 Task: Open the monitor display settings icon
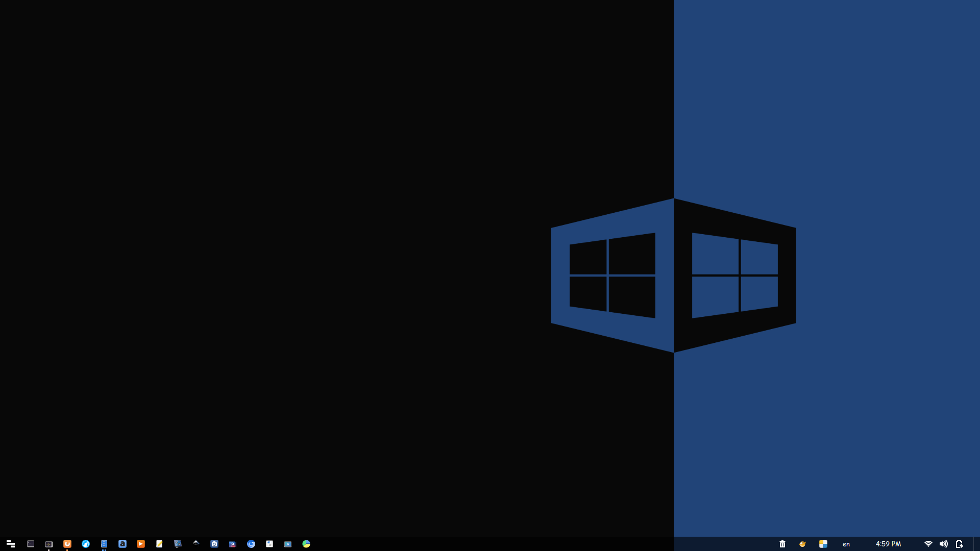point(178,544)
